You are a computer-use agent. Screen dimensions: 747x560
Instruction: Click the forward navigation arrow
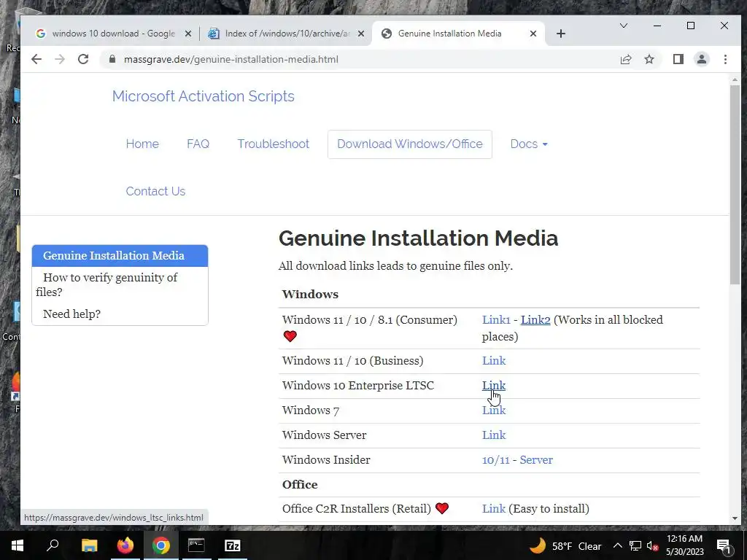pyautogui.click(x=60, y=59)
